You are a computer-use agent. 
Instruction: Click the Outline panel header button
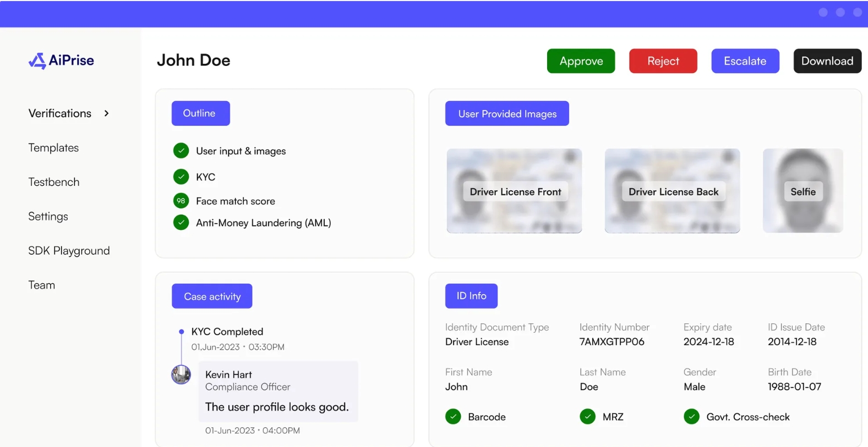click(200, 113)
